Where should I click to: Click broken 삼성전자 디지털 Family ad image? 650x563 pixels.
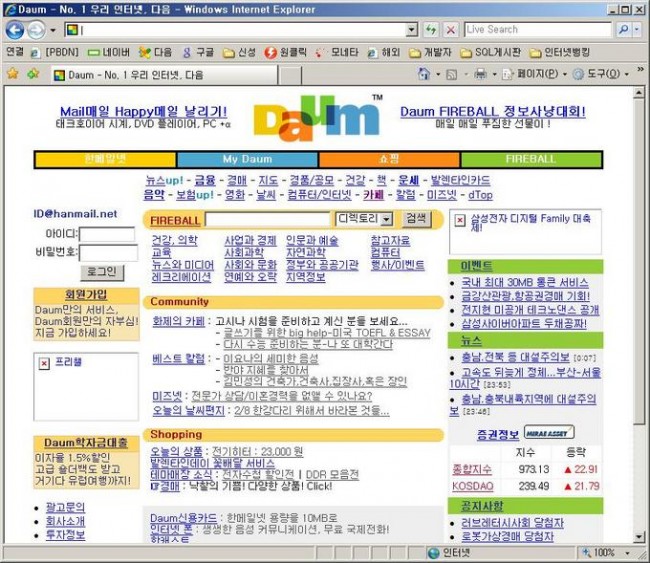pyautogui.click(x=525, y=231)
